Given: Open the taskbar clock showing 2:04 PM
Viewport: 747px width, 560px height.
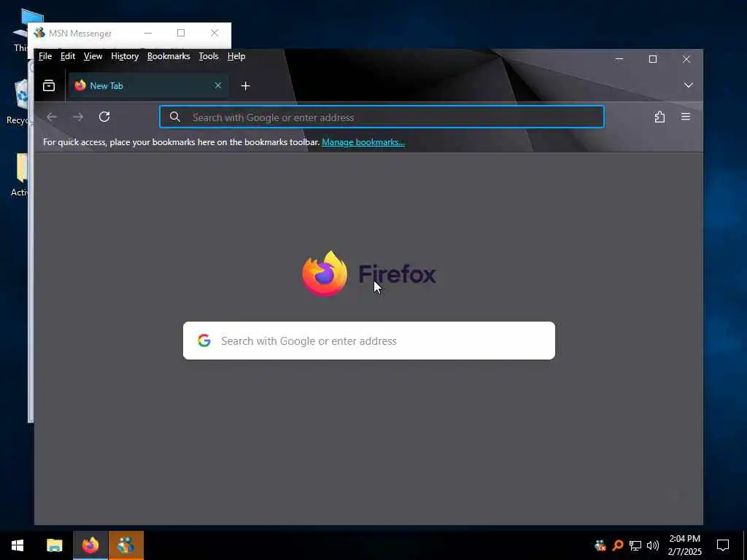Looking at the screenshot, I should [684, 545].
